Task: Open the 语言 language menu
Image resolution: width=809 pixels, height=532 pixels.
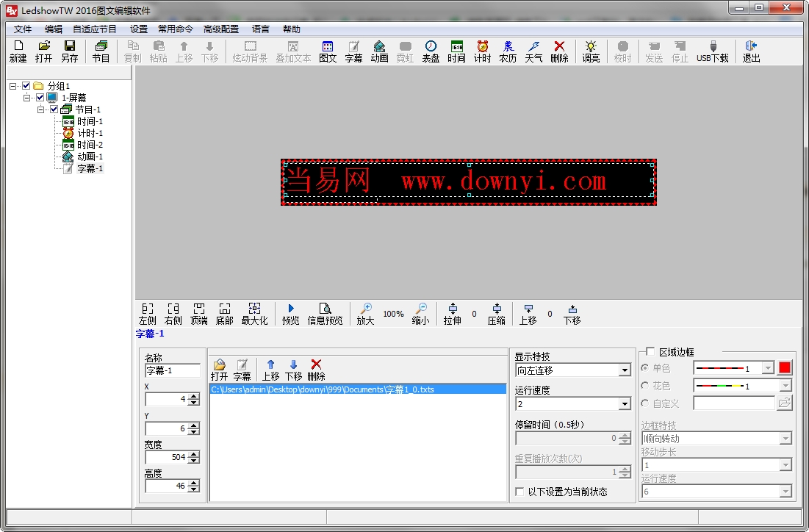Action: [x=259, y=29]
